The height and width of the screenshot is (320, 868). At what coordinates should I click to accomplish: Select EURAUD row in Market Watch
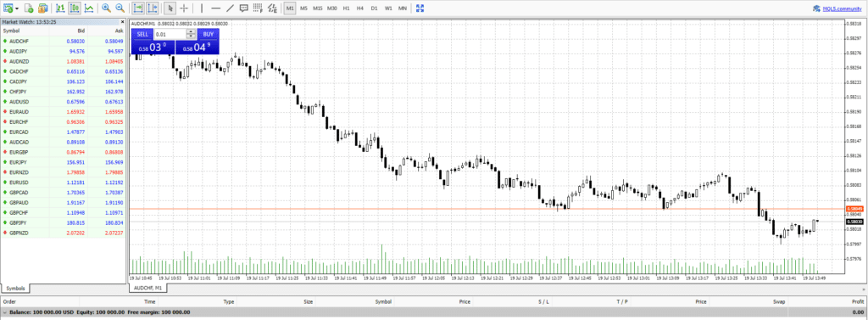coord(64,111)
